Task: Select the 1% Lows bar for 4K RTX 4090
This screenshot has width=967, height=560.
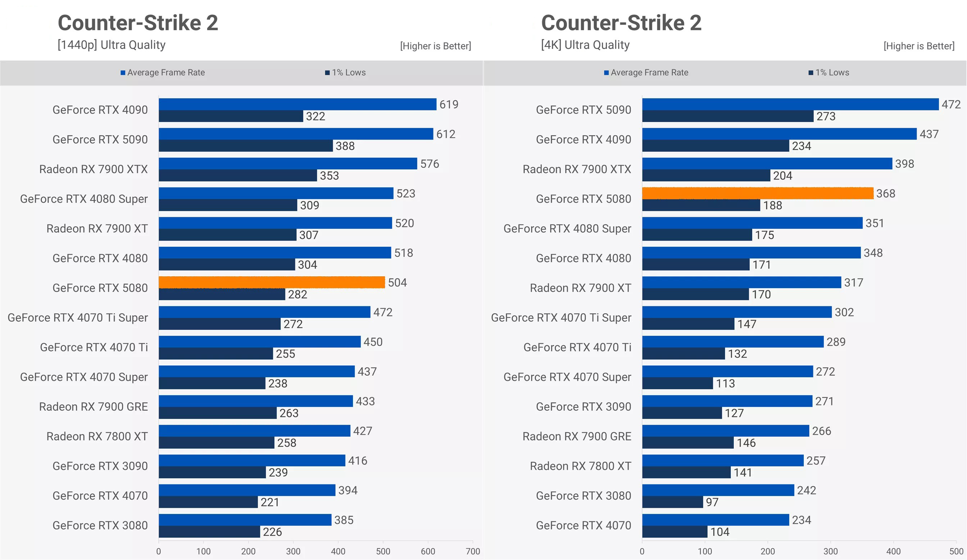Action: [716, 146]
